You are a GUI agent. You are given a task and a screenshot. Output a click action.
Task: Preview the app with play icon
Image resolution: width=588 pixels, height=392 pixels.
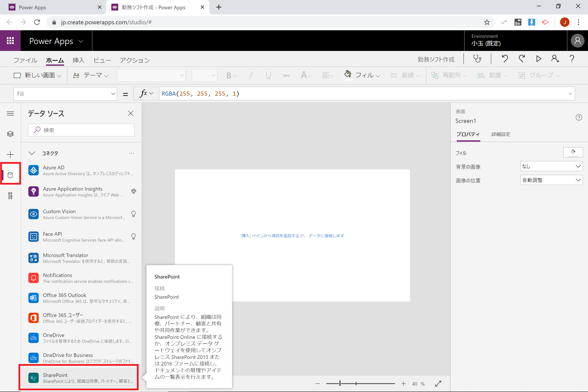(x=539, y=59)
